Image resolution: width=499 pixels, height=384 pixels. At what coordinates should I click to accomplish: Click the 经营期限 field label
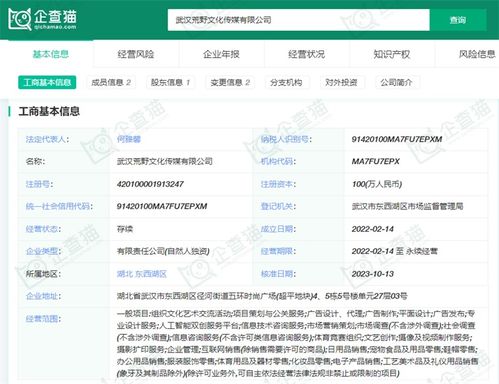coord(278,251)
